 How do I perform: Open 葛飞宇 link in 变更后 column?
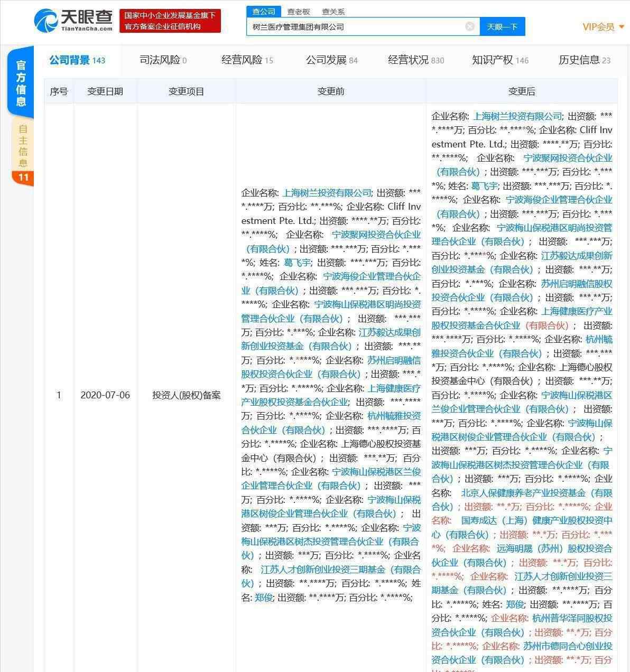pos(485,186)
